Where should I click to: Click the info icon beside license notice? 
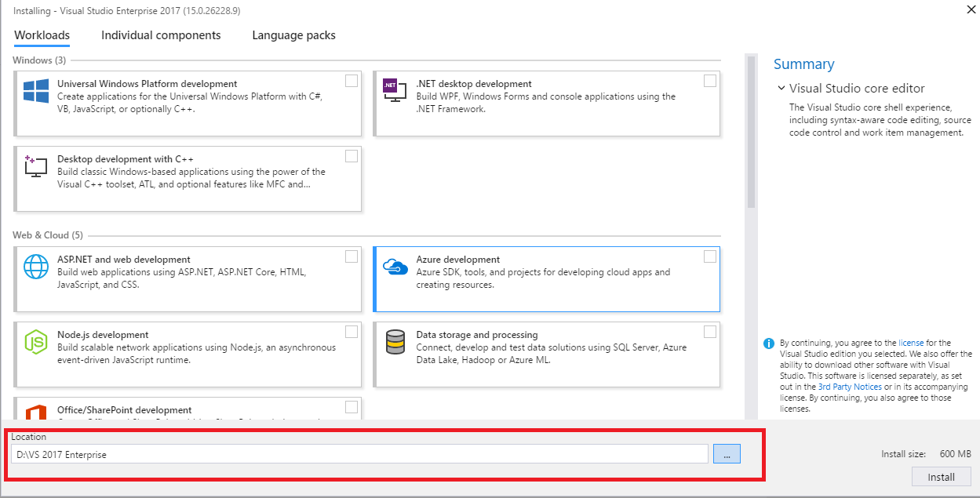tap(769, 343)
